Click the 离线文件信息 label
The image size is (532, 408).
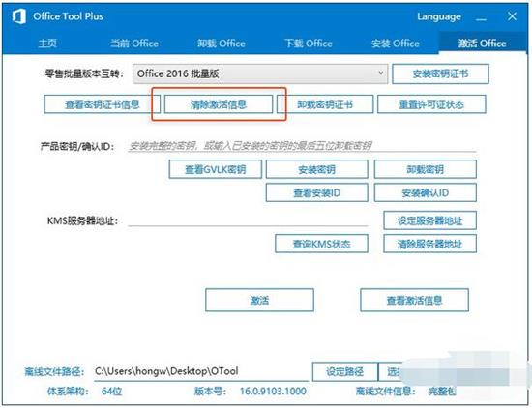coord(386,391)
